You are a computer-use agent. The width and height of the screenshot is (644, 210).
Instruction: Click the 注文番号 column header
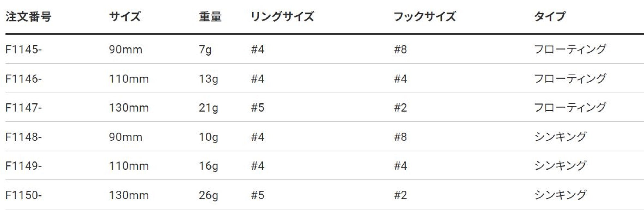pyautogui.click(x=28, y=16)
